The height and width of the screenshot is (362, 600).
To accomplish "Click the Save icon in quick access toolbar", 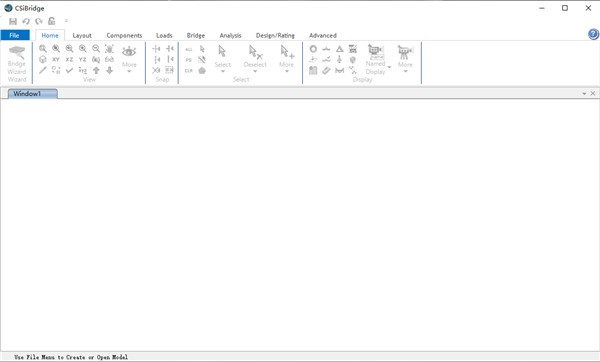I will tap(13, 21).
